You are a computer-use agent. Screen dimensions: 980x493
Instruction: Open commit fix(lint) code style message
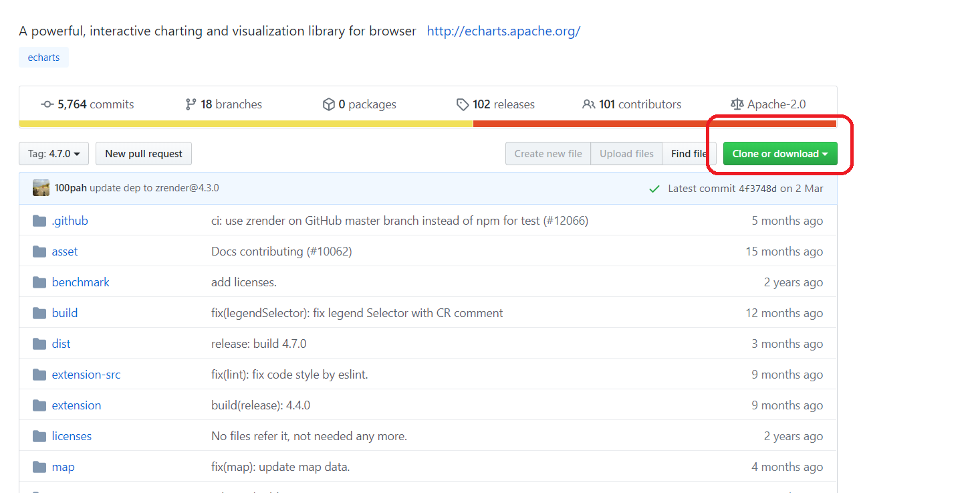pos(289,375)
